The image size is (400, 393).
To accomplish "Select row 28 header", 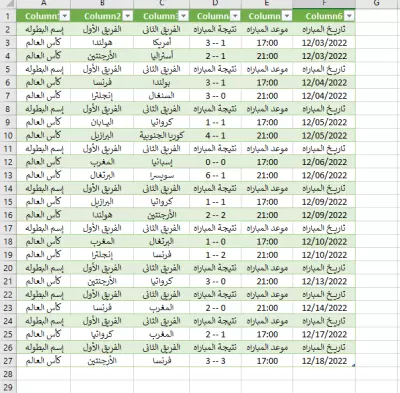I will [8, 374].
